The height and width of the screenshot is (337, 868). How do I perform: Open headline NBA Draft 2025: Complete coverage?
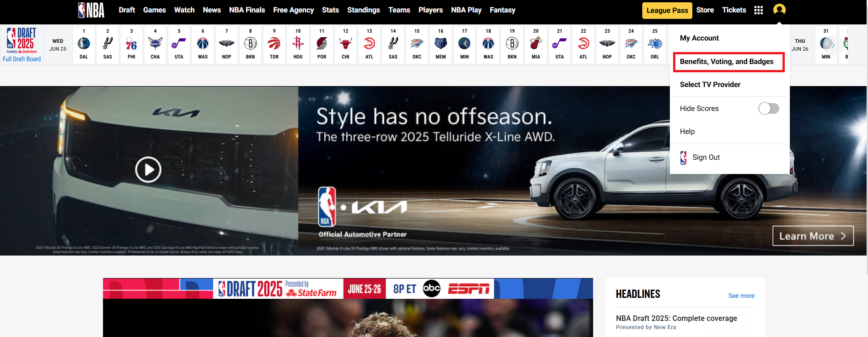tap(676, 318)
